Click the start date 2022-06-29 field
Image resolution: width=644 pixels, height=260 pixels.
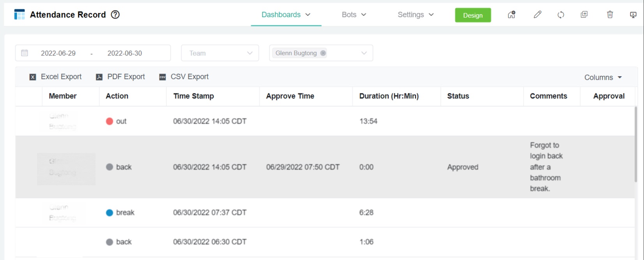click(58, 53)
